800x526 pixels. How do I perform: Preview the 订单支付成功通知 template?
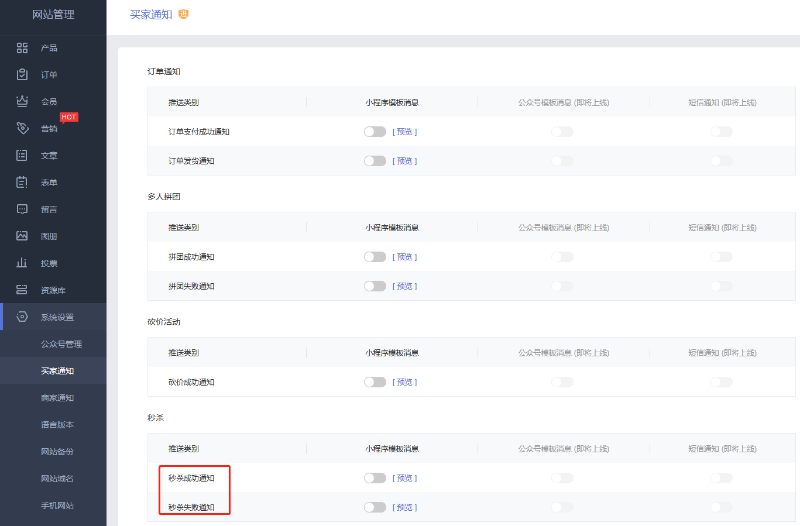tap(405, 132)
